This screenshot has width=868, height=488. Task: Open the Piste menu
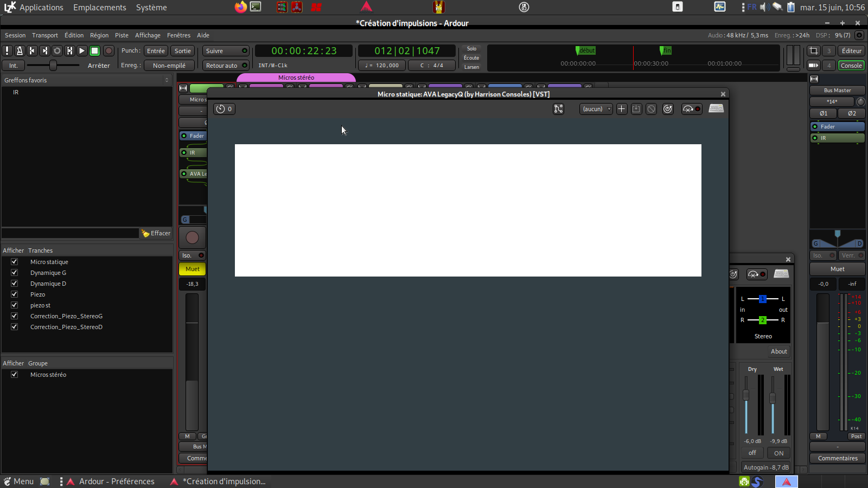click(122, 35)
